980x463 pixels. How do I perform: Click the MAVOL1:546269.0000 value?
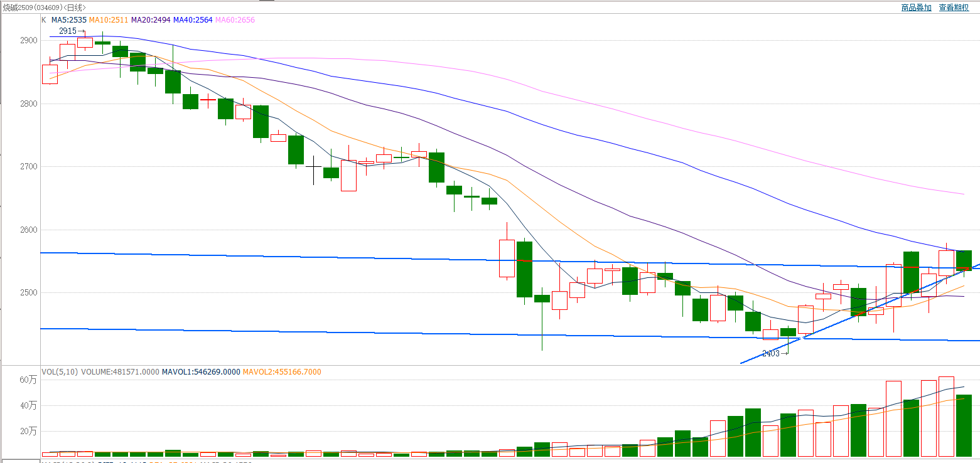point(201,372)
